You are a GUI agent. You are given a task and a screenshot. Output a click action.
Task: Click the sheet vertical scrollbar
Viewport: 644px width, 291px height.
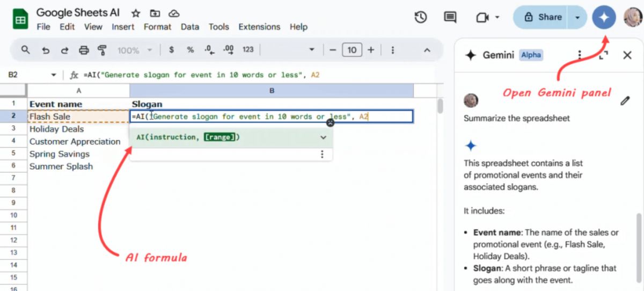coord(440,106)
